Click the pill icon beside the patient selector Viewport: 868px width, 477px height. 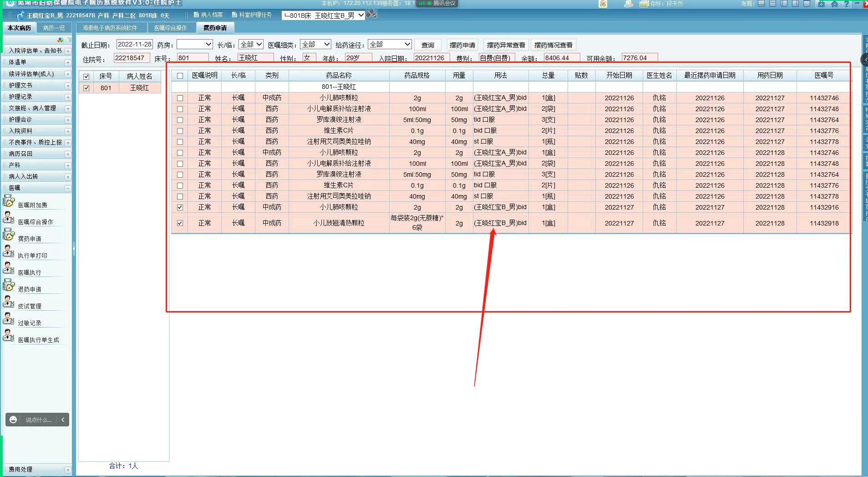coord(372,14)
